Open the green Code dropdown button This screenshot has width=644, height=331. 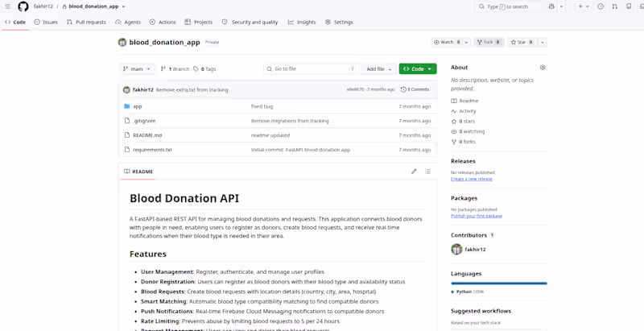418,69
